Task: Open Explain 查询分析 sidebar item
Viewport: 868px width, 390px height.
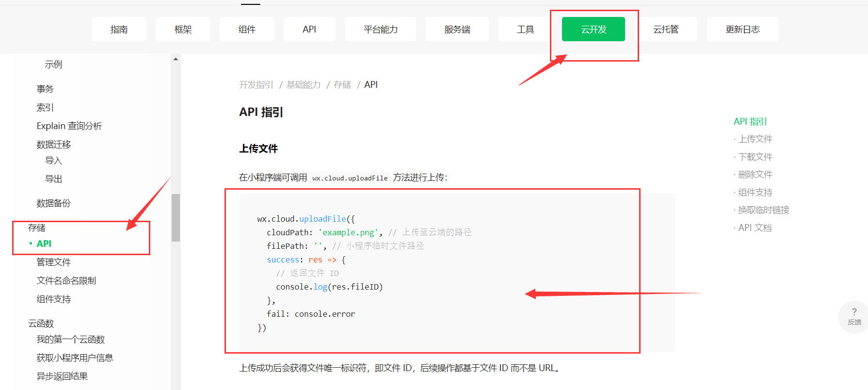Action: click(69, 126)
